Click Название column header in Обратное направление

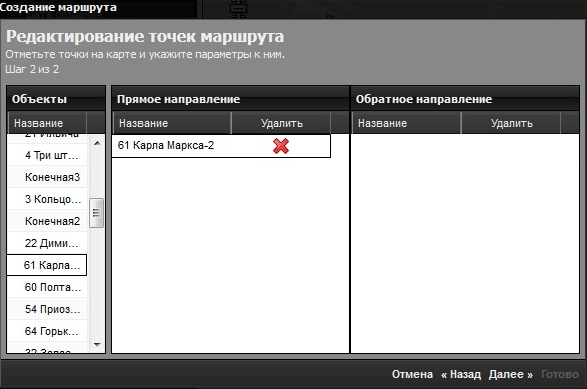tap(406, 123)
